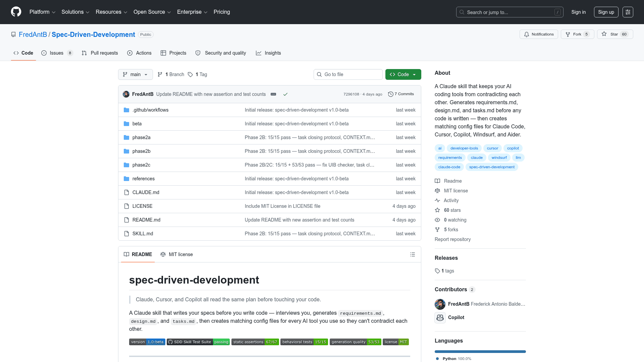The width and height of the screenshot is (644, 362).
Task: Expand the Platform menu
Action: [x=42, y=12]
